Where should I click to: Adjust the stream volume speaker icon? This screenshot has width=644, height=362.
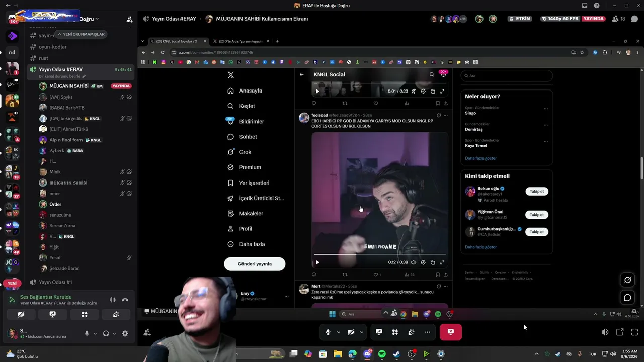click(605, 332)
